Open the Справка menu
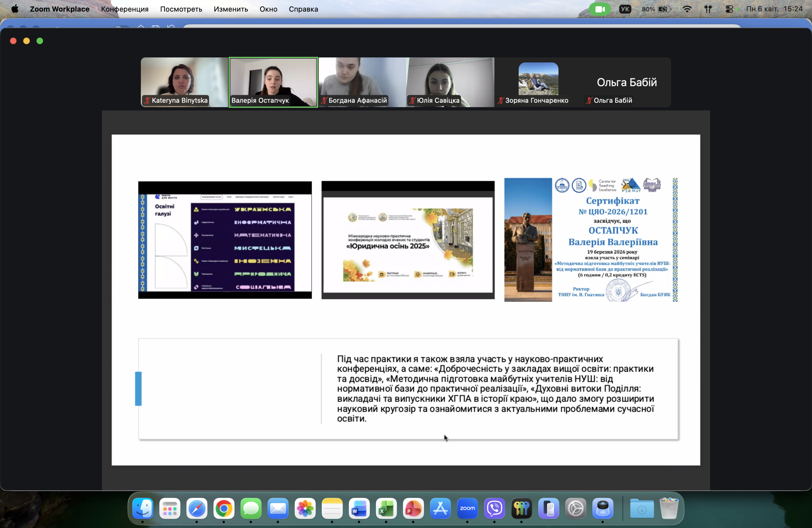The height and width of the screenshot is (528, 812). (303, 9)
